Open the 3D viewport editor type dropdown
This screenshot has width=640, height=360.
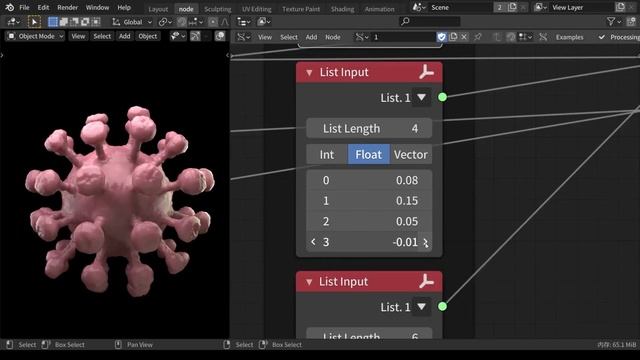tap(13, 22)
